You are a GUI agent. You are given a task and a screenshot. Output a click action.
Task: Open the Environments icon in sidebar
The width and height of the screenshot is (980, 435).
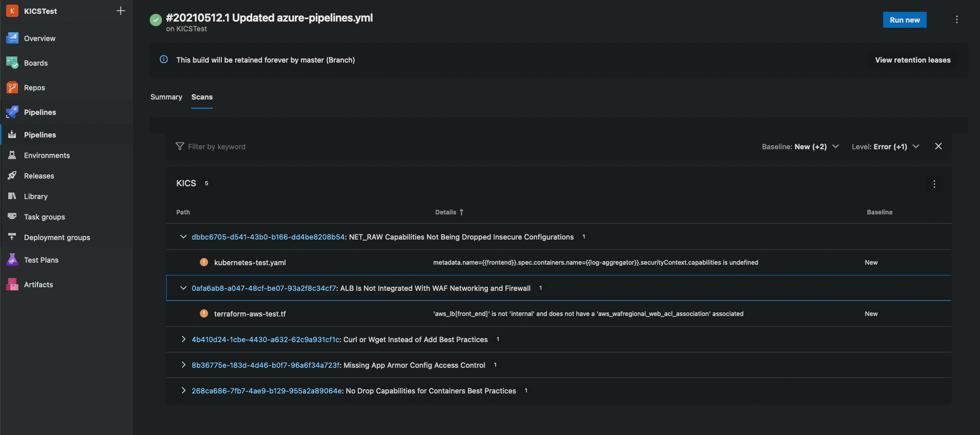pyautogui.click(x=12, y=155)
